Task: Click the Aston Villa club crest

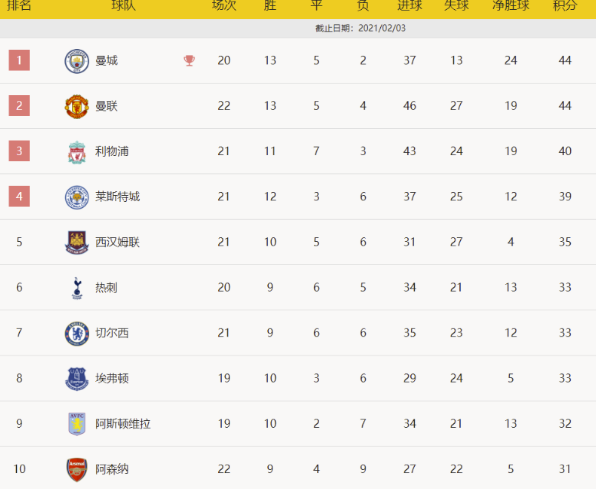Action: coord(77,424)
